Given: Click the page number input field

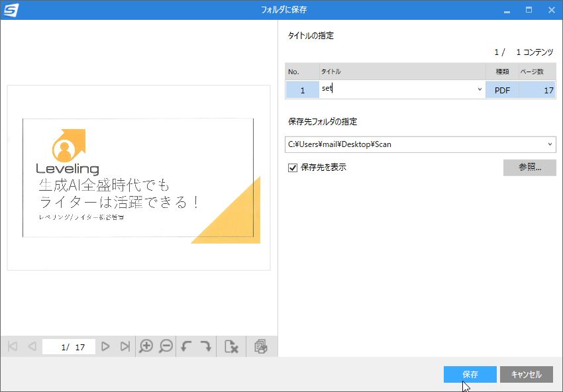Looking at the screenshot, I should 69,346.
